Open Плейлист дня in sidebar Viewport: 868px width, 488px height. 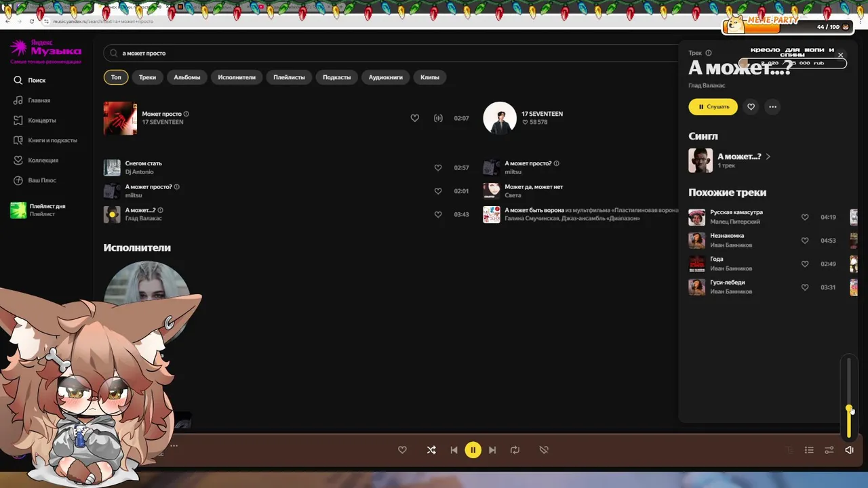pyautogui.click(x=38, y=209)
